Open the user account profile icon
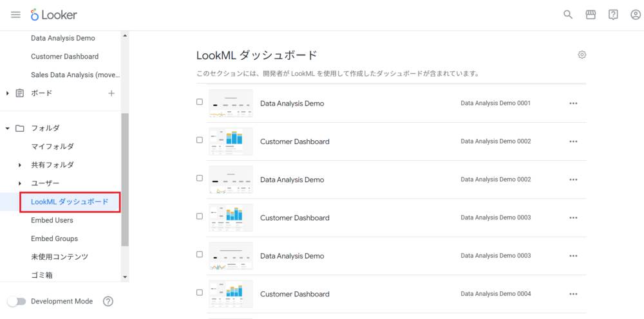 635,15
